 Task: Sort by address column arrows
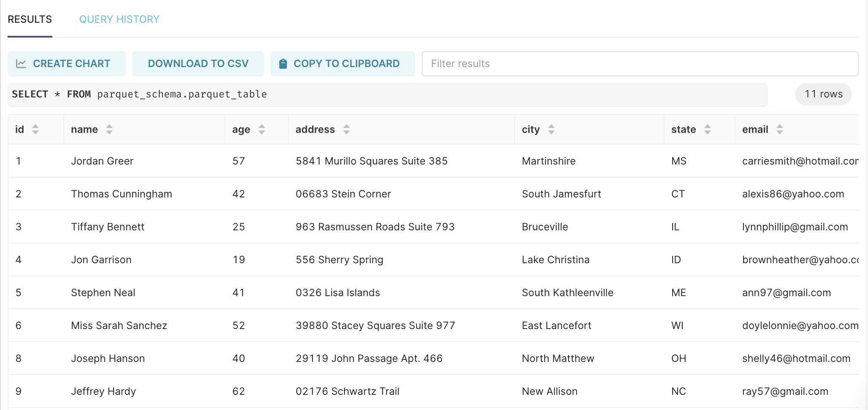coord(347,129)
